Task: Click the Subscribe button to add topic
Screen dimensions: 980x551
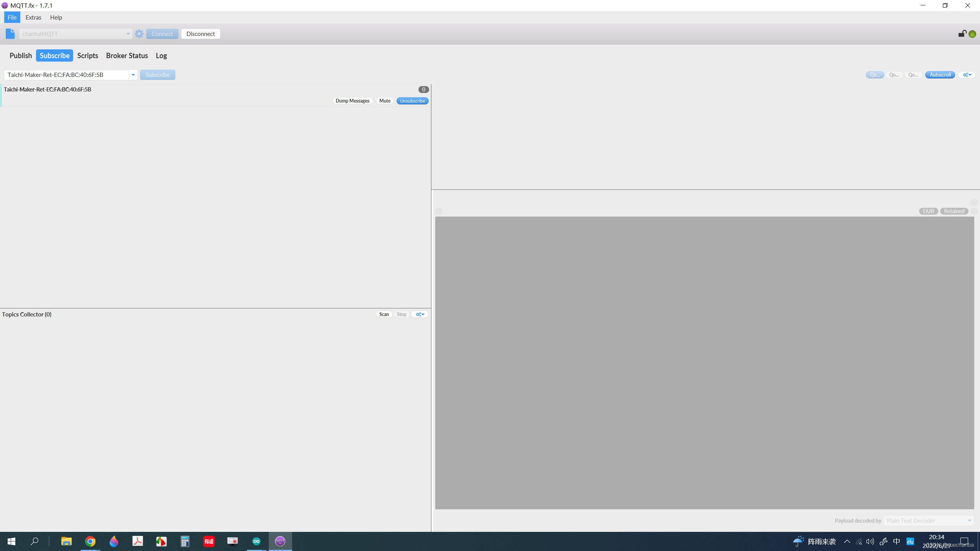Action: coord(157,74)
